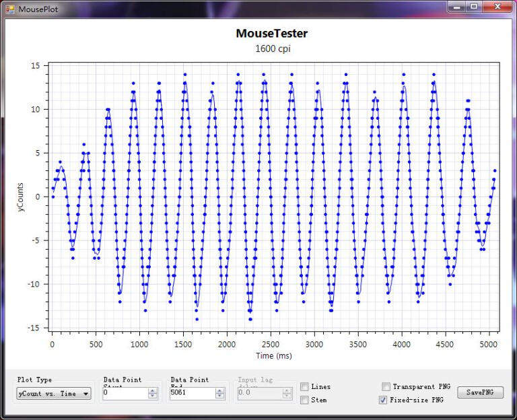Click the Time (ms) axis label
Screen dimensions: 517x420
pos(274,355)
